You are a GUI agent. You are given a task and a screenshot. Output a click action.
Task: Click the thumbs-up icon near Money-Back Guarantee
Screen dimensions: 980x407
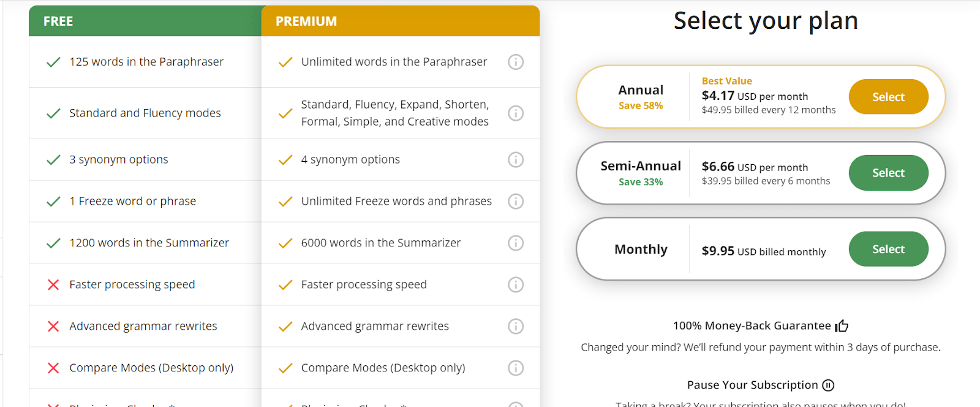(842, 325)
